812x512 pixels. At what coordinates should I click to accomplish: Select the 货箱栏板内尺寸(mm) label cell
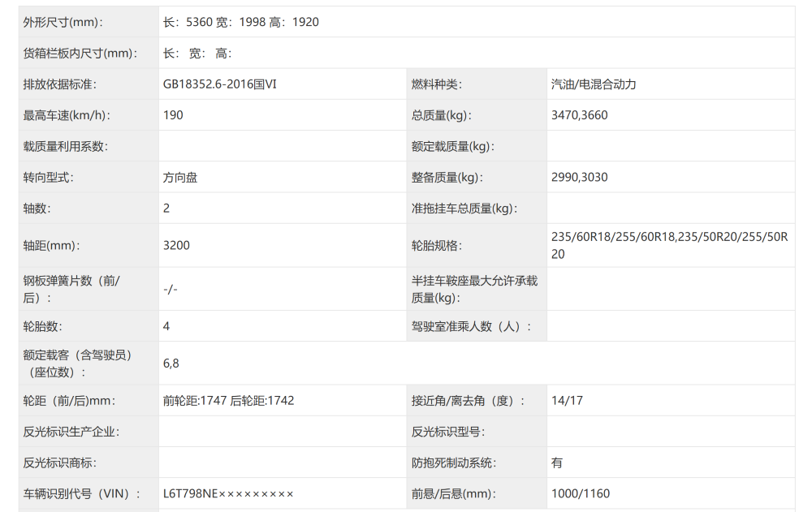pos(77,53)
